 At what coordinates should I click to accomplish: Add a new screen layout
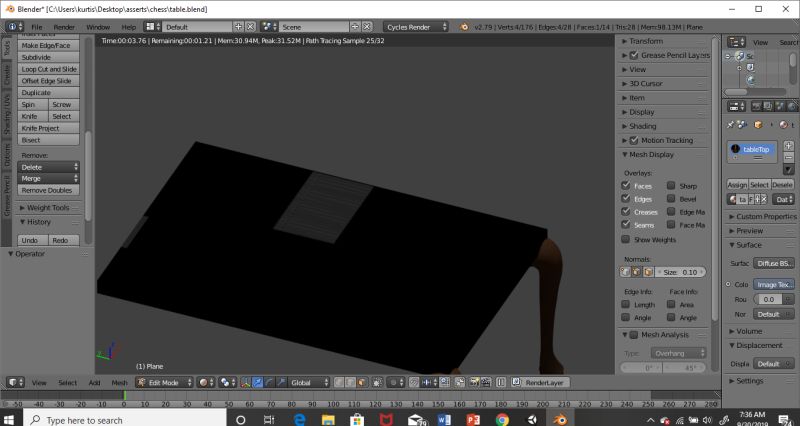coord(238,27)
